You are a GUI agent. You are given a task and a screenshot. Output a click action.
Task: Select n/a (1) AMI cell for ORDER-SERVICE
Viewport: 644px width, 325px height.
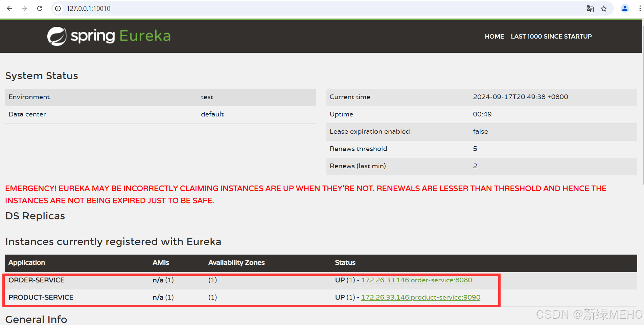click(163, 280)
